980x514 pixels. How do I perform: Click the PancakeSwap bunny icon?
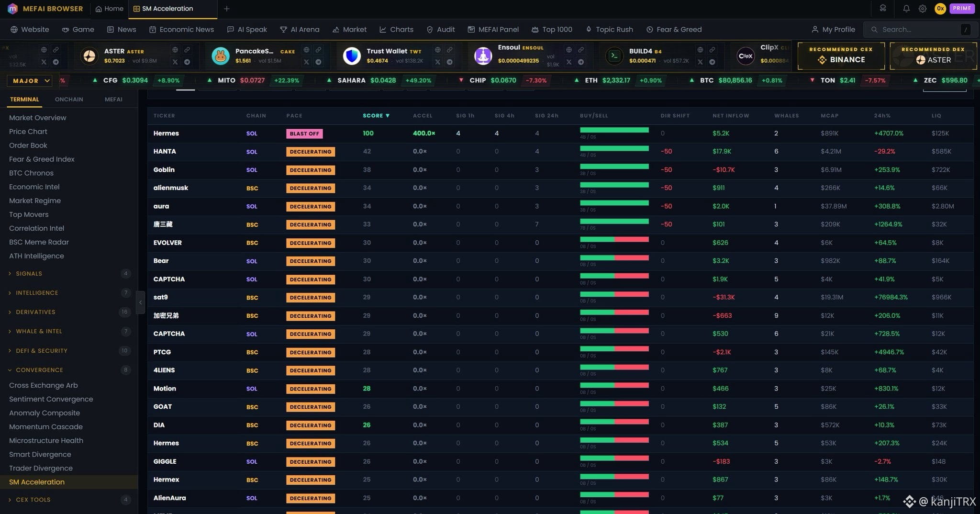pos(221,56)
